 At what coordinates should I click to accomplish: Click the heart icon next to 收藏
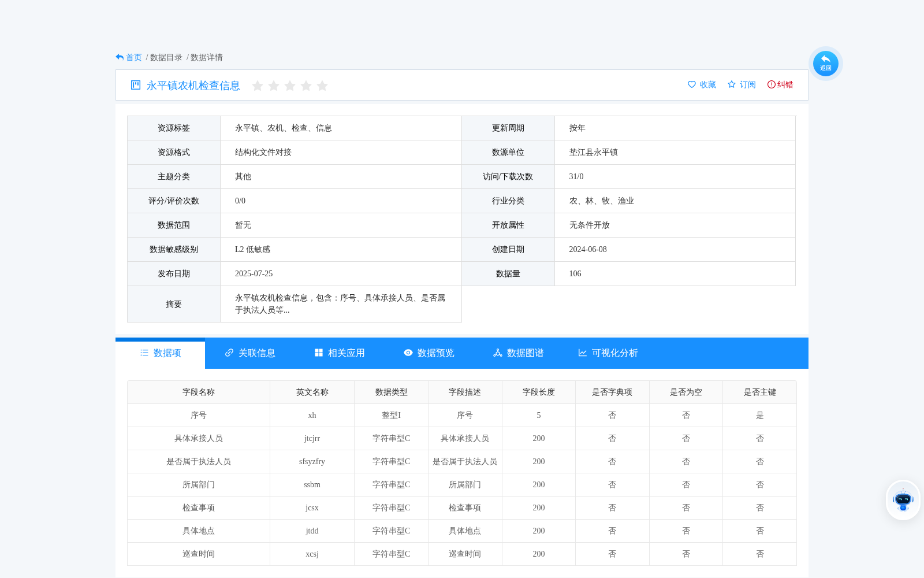point(692,84)
